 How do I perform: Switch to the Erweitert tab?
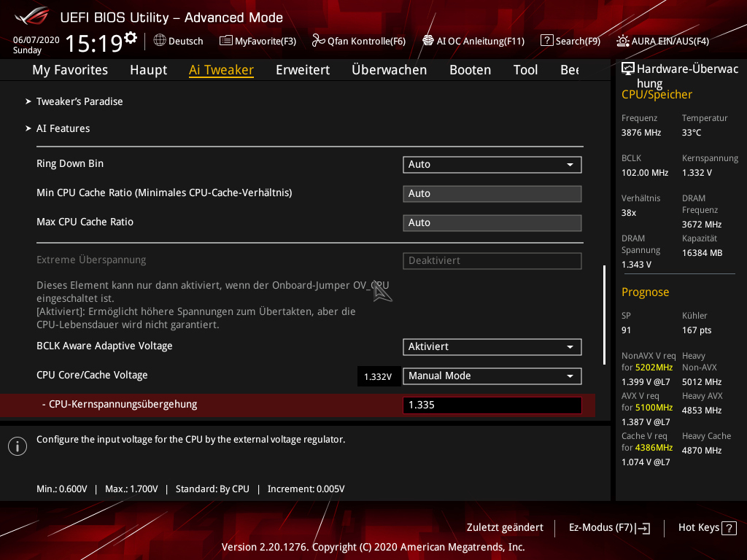click(303, 70)
